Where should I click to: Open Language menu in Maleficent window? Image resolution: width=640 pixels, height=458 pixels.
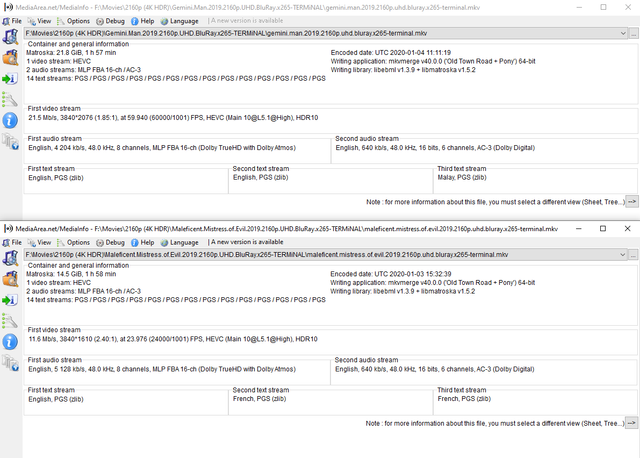[x=179, y=242]
